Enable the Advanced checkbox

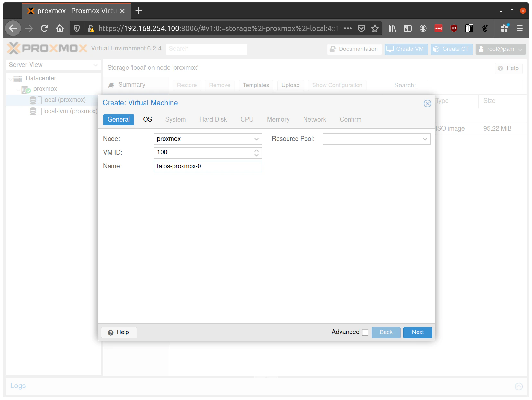tap(365, 332)
